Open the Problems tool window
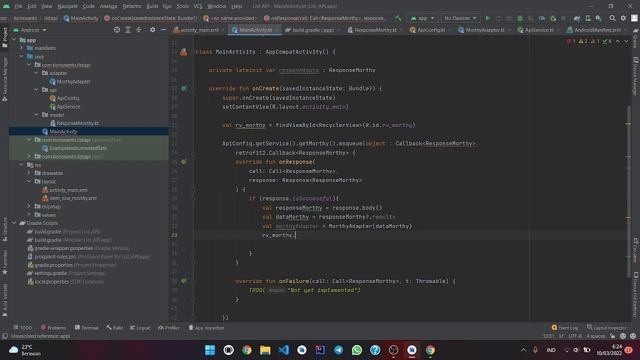The width and height of the screenshot is (640, 360). [53, 327]
